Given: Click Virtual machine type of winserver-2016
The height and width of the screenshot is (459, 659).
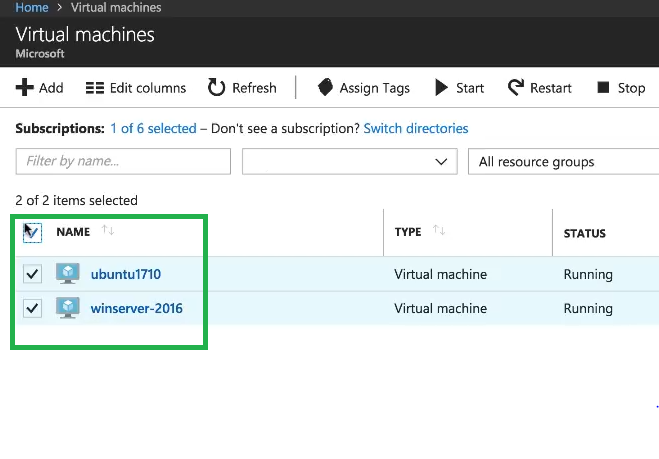Looking at the screenshot, I should [440, 308].
